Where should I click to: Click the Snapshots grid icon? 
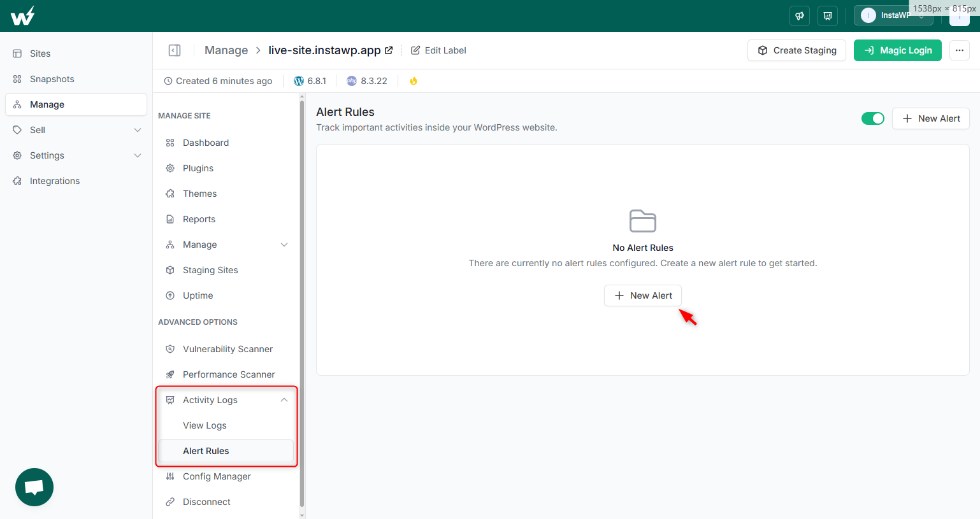pos(17,79)
